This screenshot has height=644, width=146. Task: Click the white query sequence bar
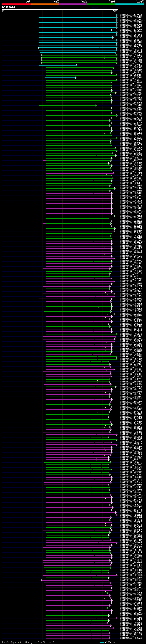[60, 9]
